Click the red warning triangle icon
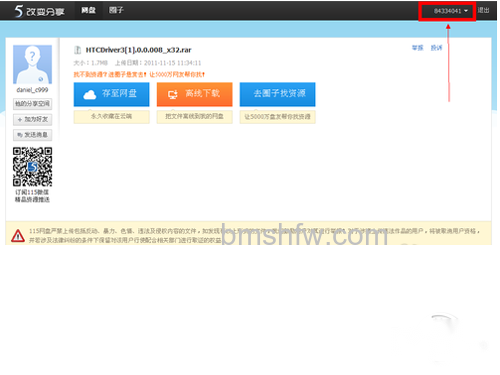The width and height of the screenshot is (500, 375). 18,236
